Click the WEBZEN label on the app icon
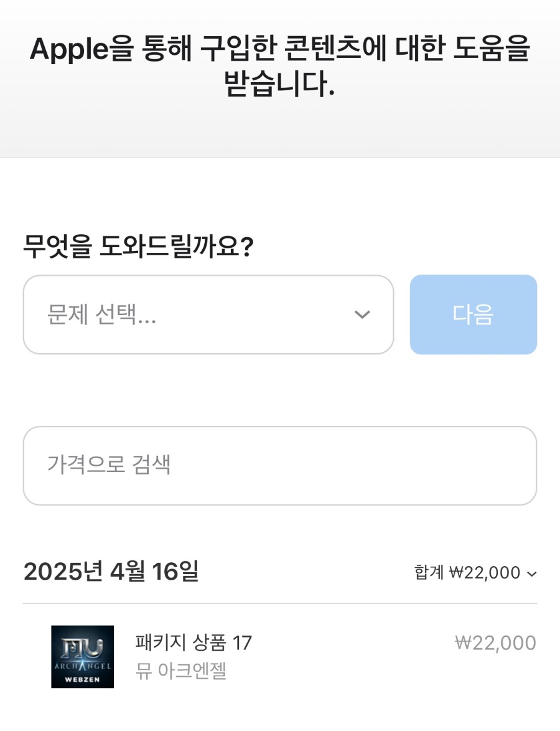This screenshot has width=560, height=731. (x=82, y=679)
